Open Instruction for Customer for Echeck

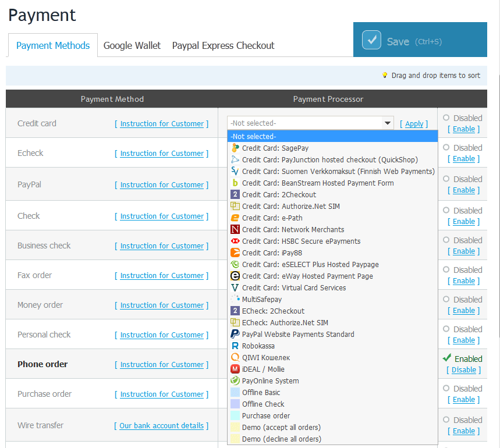(x=162, y=153)
